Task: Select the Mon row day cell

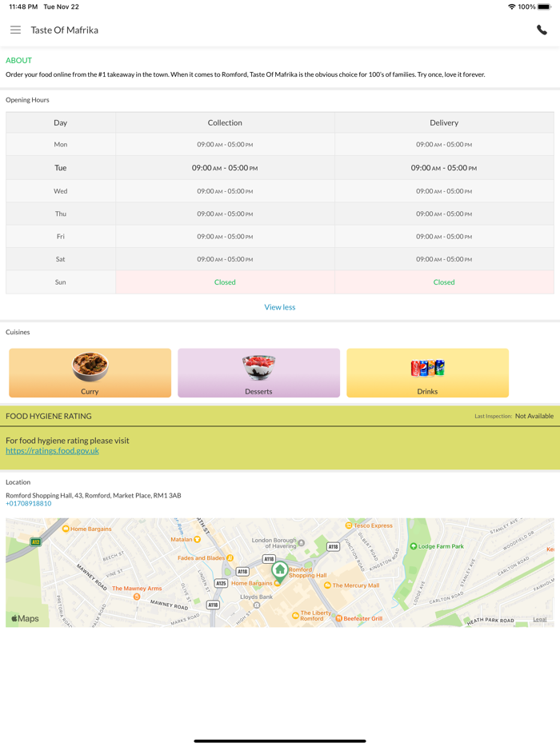Action: [61, 144]
